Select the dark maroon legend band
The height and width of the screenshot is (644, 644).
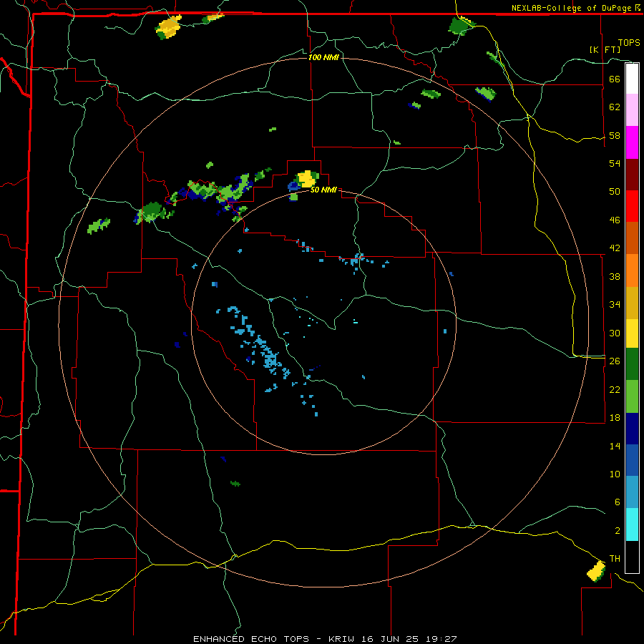coord(632,175)
